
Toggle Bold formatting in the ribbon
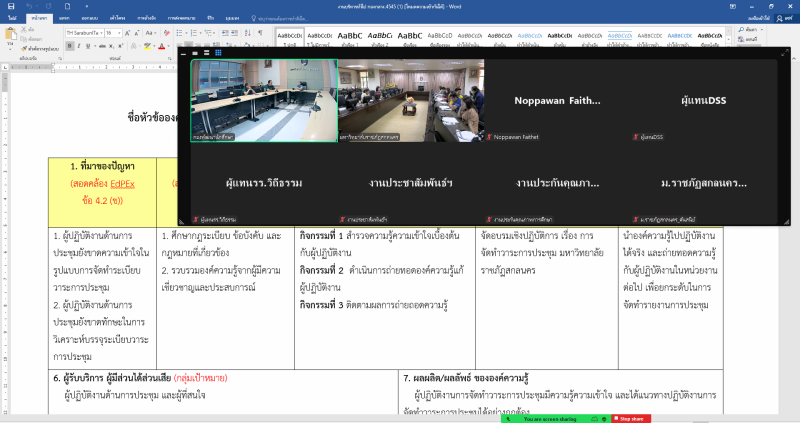tap(69, 45)
